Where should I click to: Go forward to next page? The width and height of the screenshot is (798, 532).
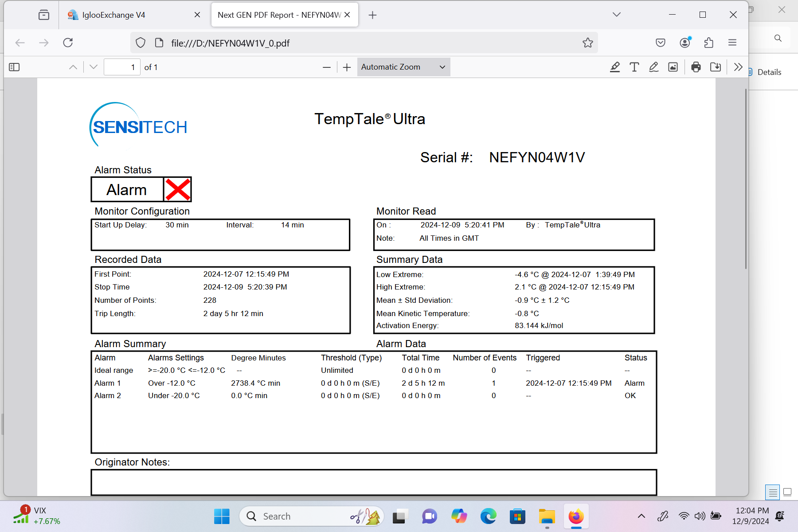pyautogui.click(x=44, y=43)
